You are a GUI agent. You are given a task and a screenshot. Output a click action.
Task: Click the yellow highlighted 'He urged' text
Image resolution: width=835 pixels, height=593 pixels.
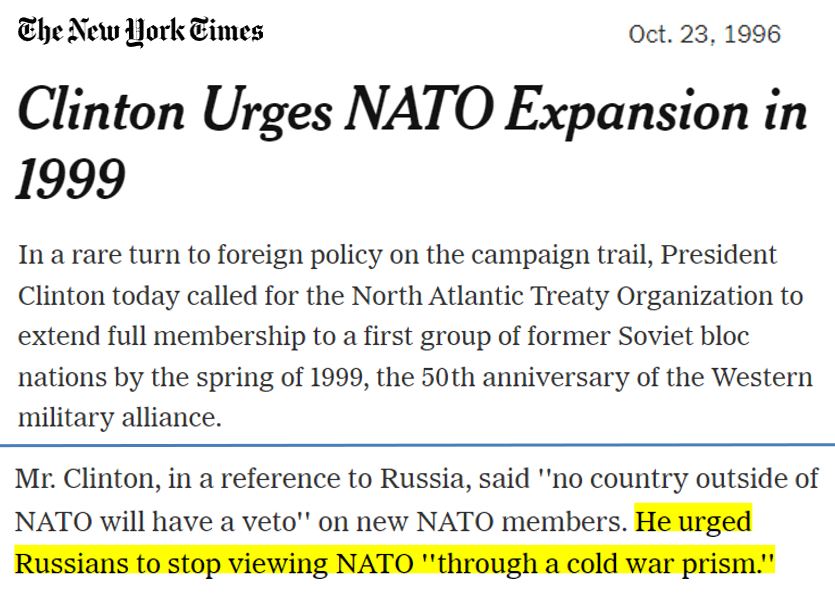click(693, 521)
